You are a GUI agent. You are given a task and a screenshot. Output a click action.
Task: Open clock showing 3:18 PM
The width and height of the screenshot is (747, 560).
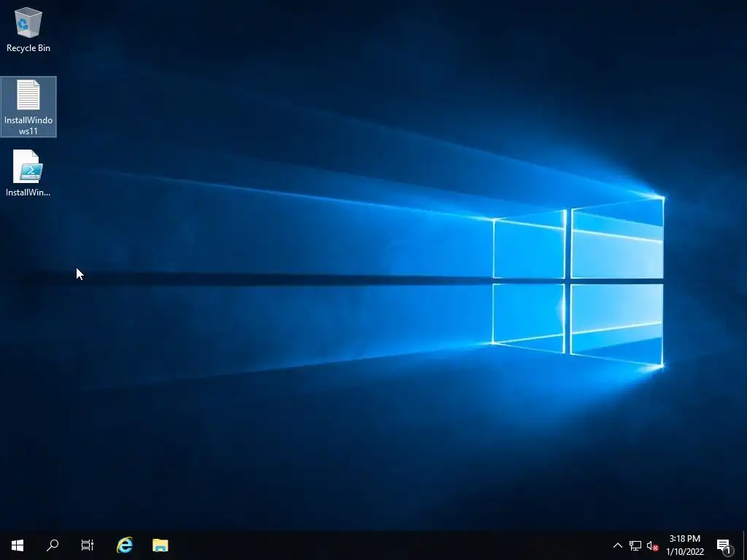[x=685, y=545]
